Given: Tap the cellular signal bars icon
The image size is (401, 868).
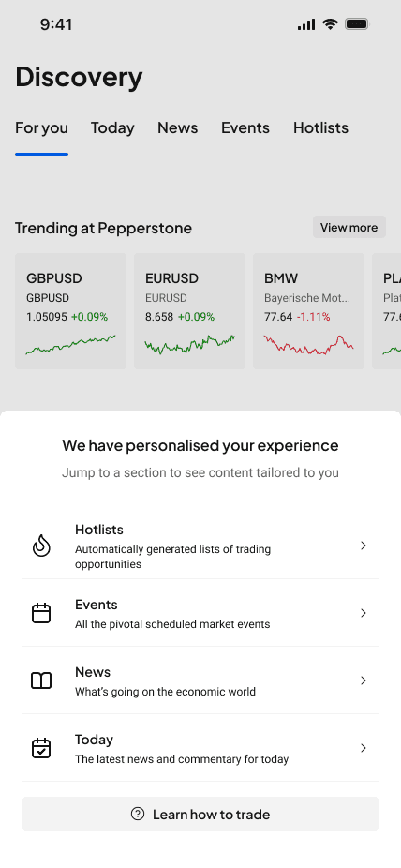Looking at the screenshot, I should [x=305, y=24].
